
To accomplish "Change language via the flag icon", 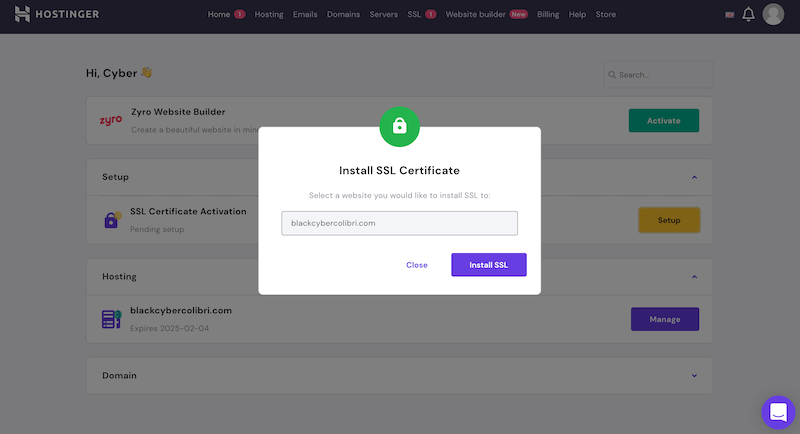I will pos(730,15).
